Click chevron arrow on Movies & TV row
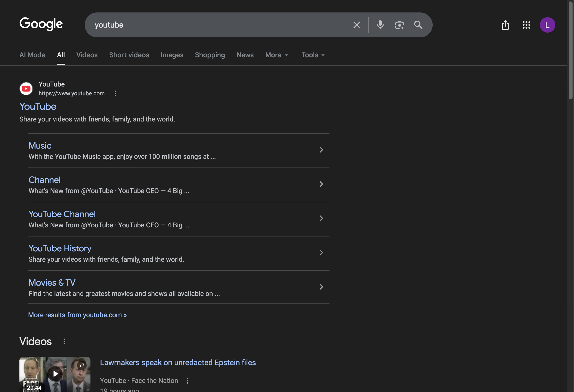The height and width of the screenshot is (392, 574). (321, 287)
